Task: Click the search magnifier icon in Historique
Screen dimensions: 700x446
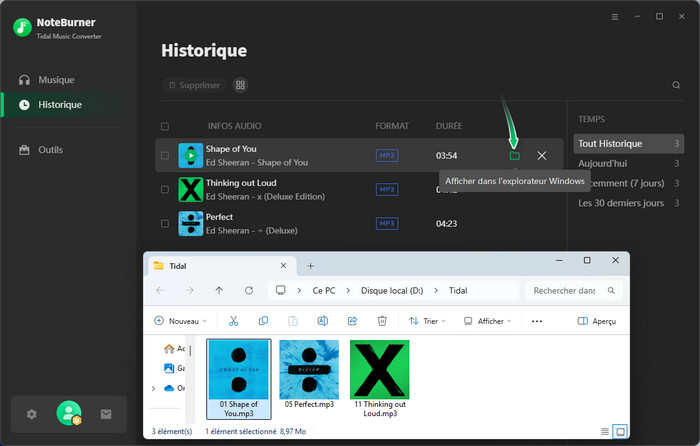Action: 676,86
